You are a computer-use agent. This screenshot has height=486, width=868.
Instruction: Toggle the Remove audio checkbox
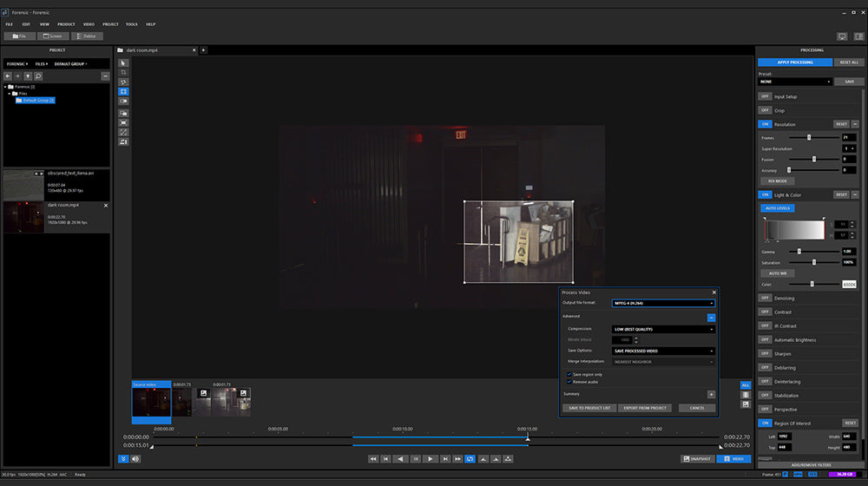click(569, 382)
